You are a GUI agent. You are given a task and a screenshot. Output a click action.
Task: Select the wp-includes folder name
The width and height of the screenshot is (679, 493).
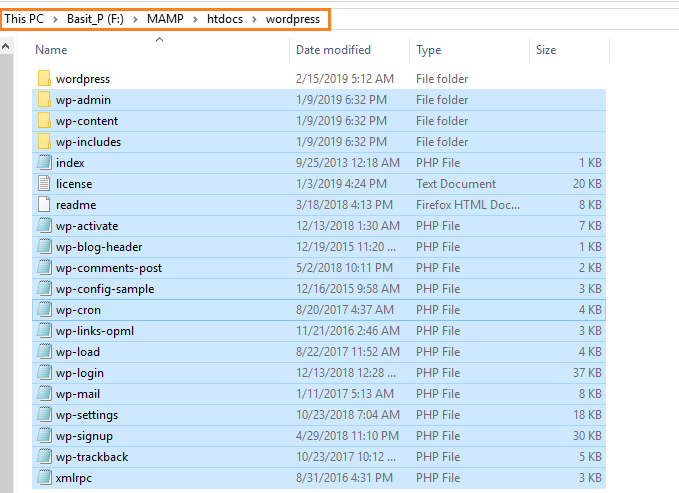click(x=88, y=142)
